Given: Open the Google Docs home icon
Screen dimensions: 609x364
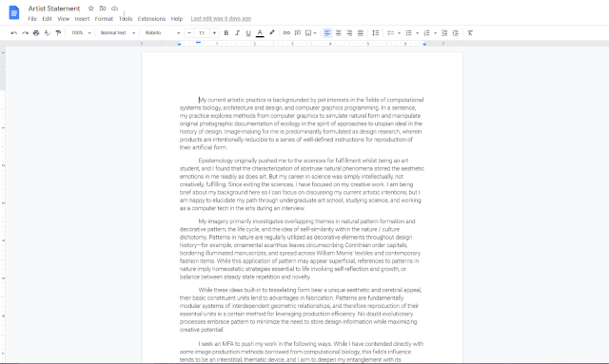Looking at the screenshot, I should (14, 12).
